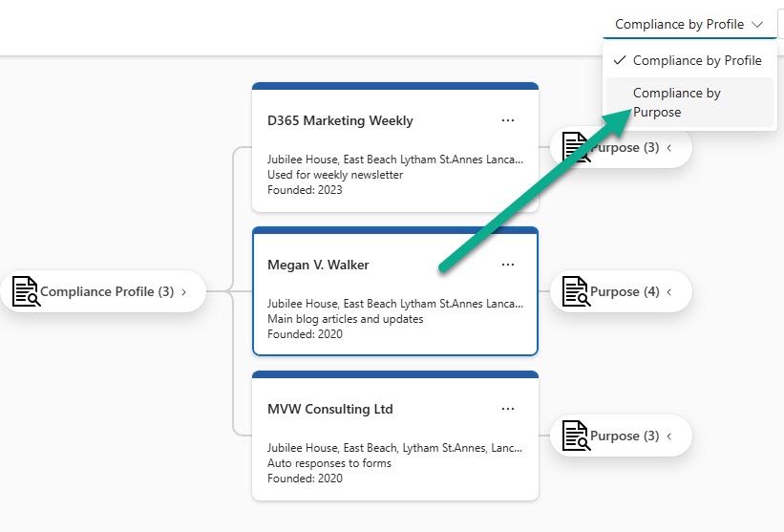Click the Main blog articles and updates text

(x=345, y=319)
